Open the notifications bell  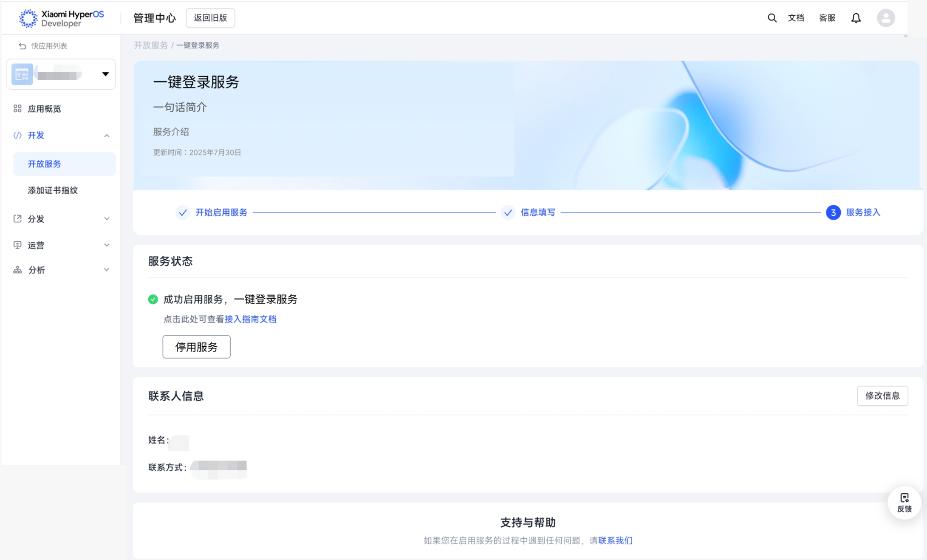[856, 18]
